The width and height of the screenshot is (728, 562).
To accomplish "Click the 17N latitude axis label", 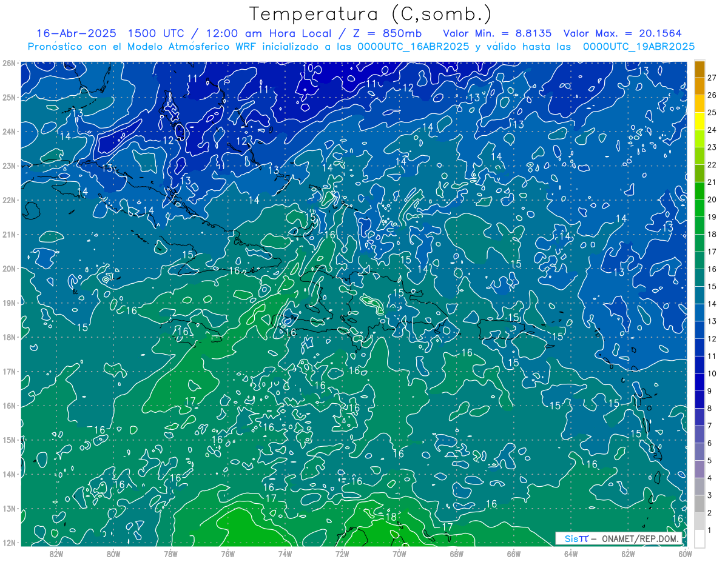I will coord(8,371).
